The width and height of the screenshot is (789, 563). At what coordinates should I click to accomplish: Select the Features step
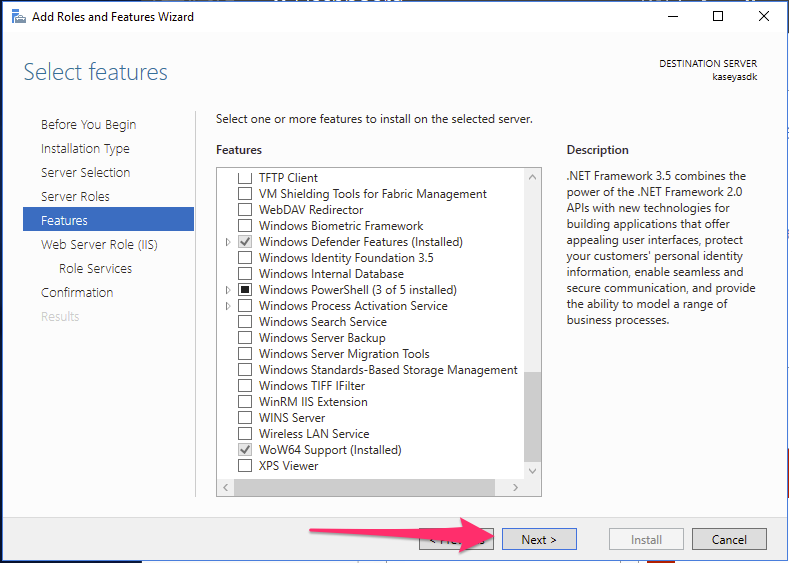tap(108, 219)
